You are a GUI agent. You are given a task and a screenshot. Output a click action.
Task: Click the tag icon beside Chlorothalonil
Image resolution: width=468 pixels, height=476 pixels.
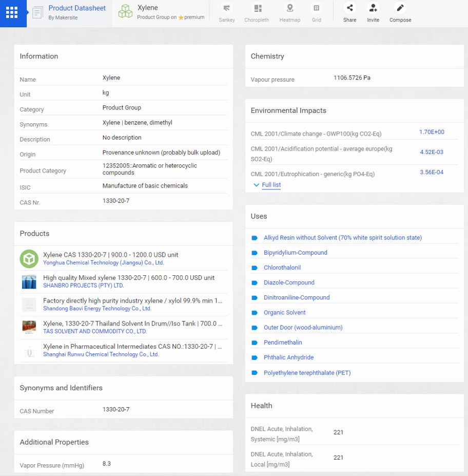[255, 268]
